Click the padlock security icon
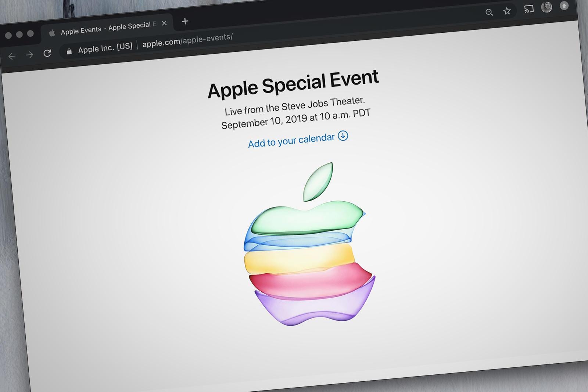This screenshot has width=588, height=392. pyautogui.click(x=69, y=51)
